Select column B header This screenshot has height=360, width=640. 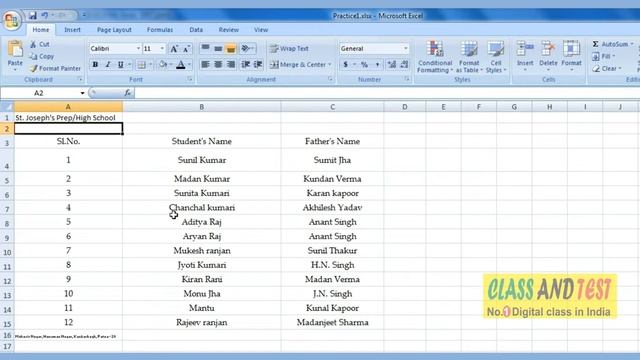click(x=202, y=107)
